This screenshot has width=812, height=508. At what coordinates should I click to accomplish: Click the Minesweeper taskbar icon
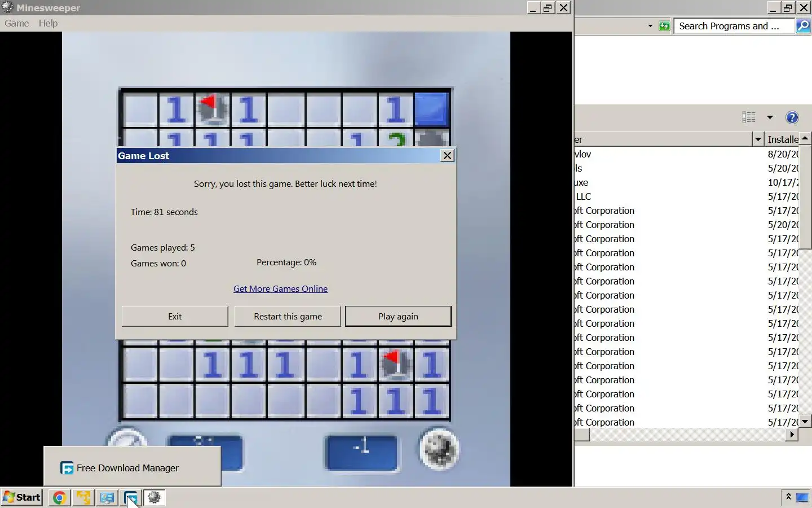155,498
